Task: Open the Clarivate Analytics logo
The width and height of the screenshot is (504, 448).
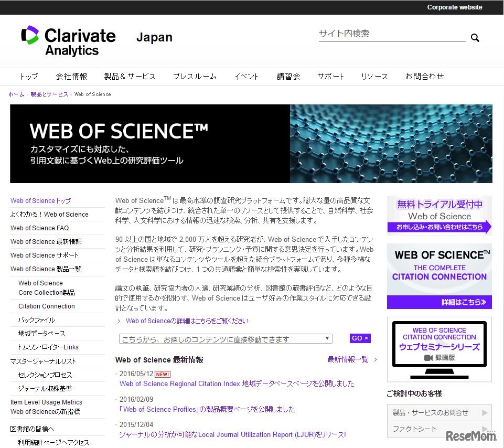Action: 68,41
